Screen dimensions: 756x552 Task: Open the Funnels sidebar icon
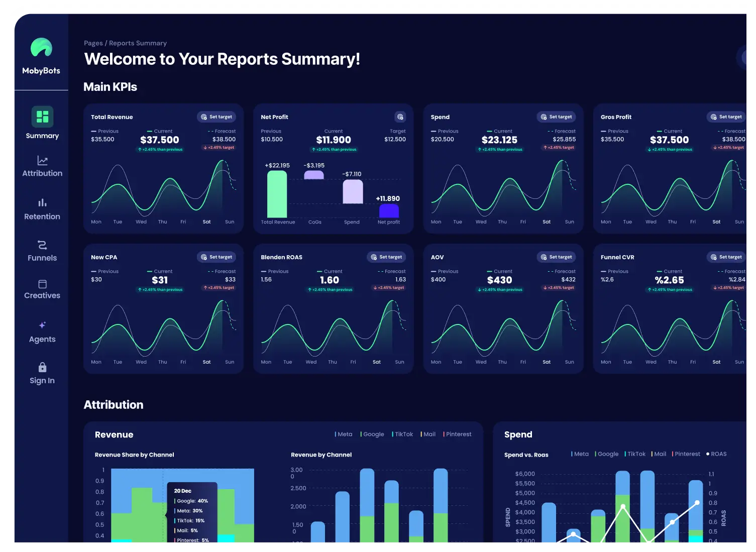[x=42, y=245]
